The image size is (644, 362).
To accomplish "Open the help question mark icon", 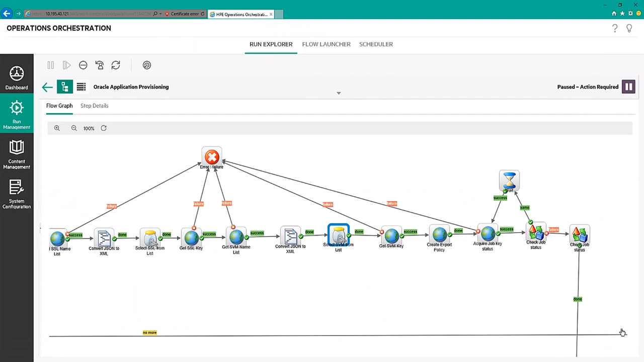I will click(615, 29).
